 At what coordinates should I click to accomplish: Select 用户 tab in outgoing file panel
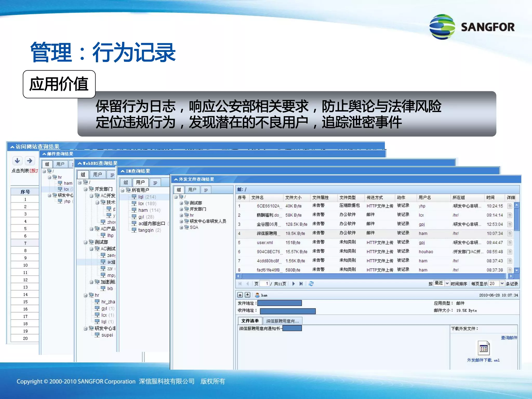192,190
